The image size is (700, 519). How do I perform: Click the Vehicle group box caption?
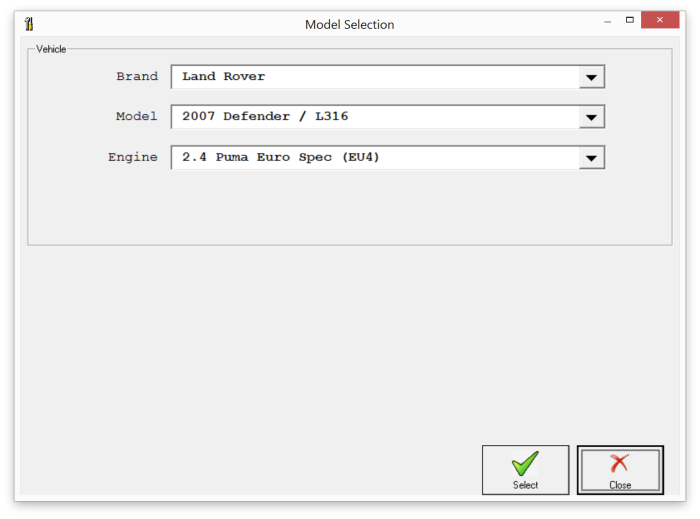[x=51, y=49]
